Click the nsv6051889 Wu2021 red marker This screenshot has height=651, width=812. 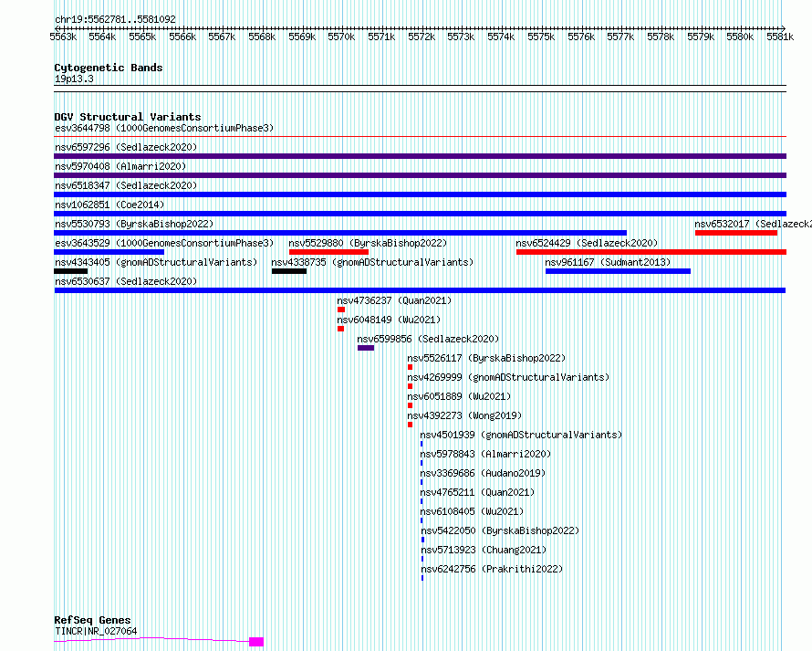[x=411, y=405]
